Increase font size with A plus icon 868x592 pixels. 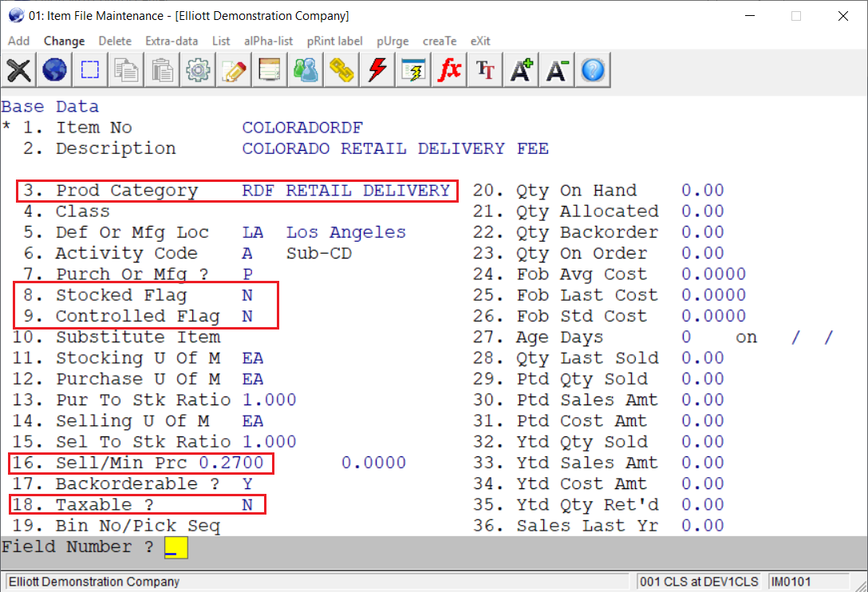[522, 70]
